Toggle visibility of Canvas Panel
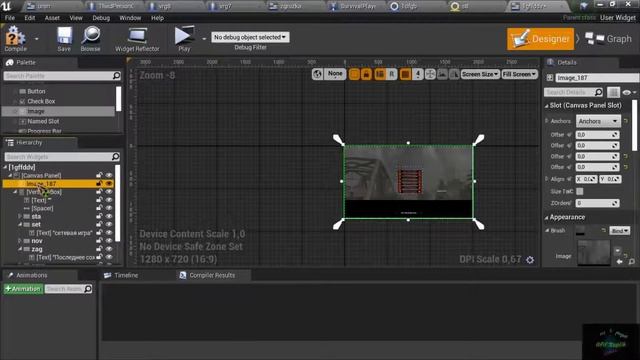The width and height of the screenshot is (640, 360). [x=109, y=175]
